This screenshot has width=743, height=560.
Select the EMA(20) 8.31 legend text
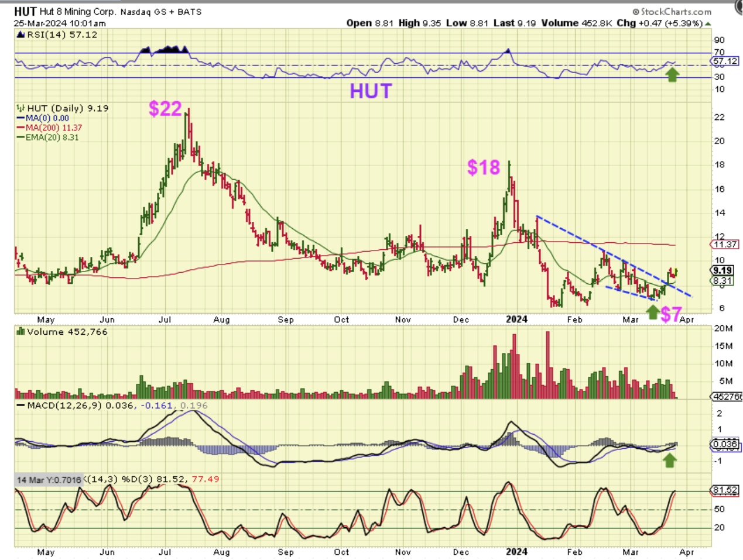tap(52, 138)
